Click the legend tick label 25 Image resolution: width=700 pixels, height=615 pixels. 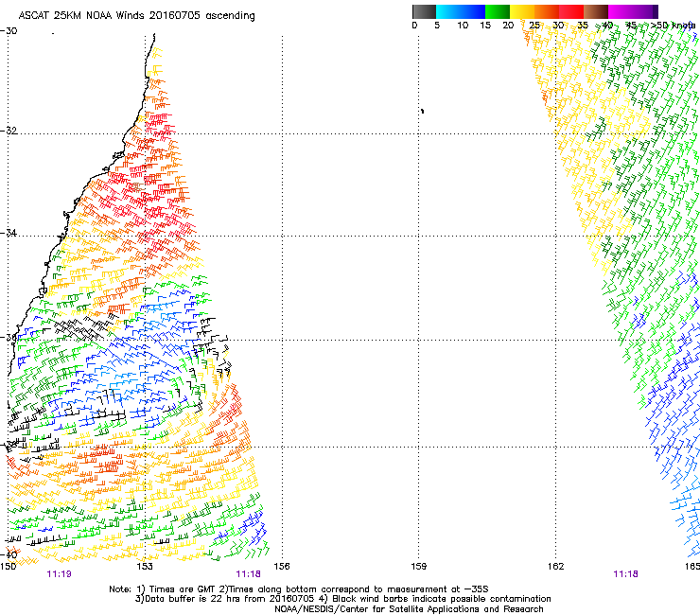[x=534, y=26]
